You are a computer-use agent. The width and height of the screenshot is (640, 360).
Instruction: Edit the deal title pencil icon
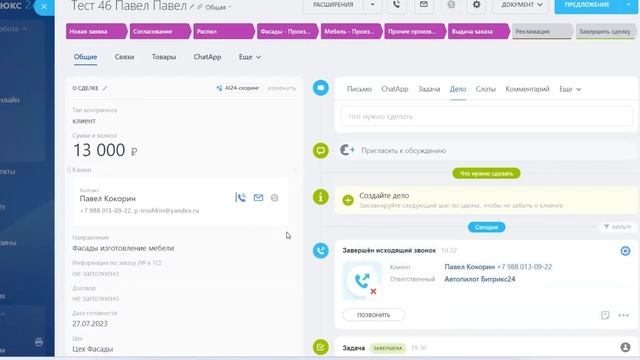pos(192,7)
